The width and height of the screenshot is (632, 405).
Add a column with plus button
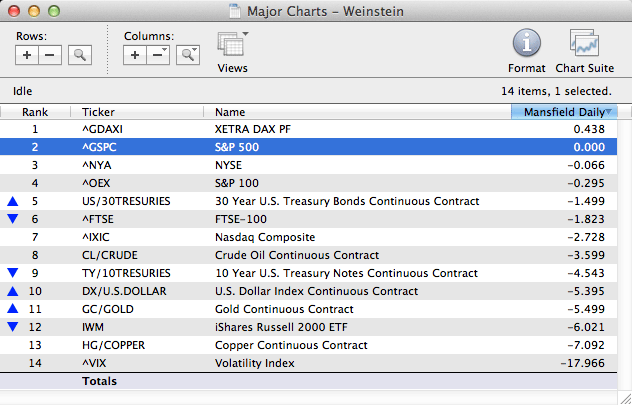pyautogui.click(x=136, y=55)
